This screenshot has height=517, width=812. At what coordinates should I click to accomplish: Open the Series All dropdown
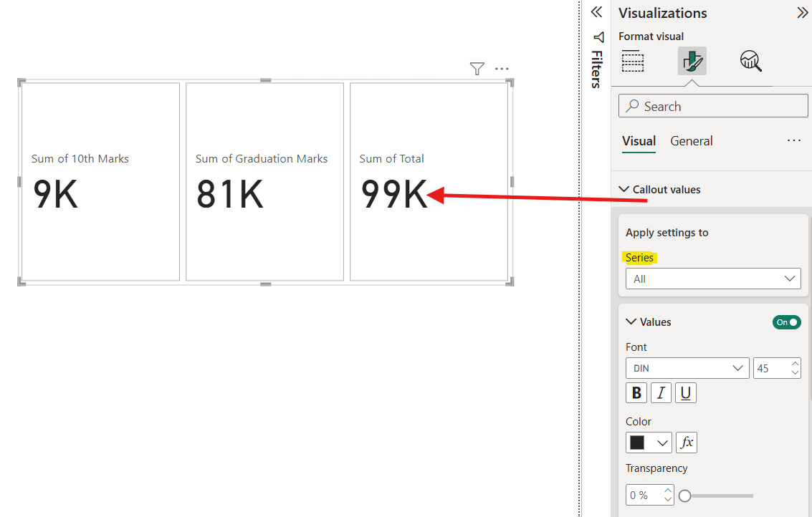pos(713,279)
